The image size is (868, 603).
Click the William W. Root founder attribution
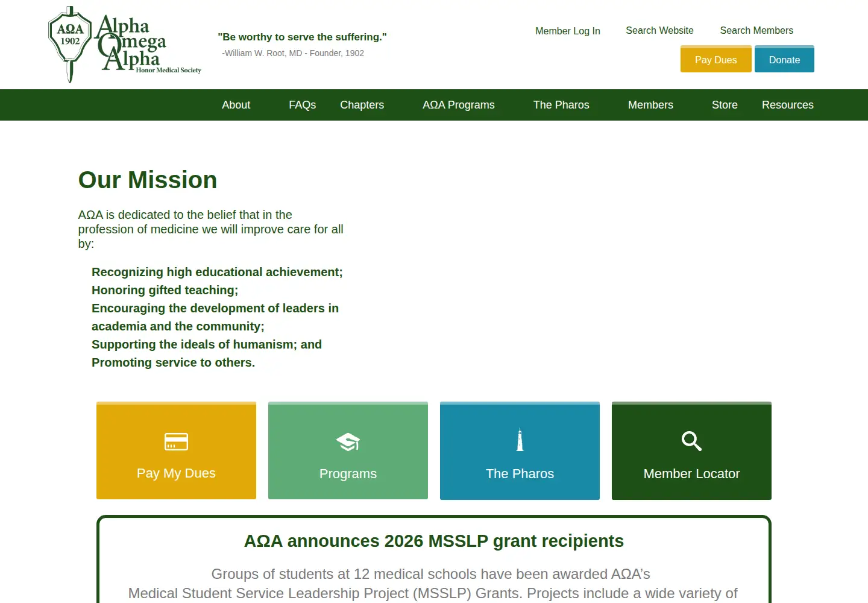293,53
